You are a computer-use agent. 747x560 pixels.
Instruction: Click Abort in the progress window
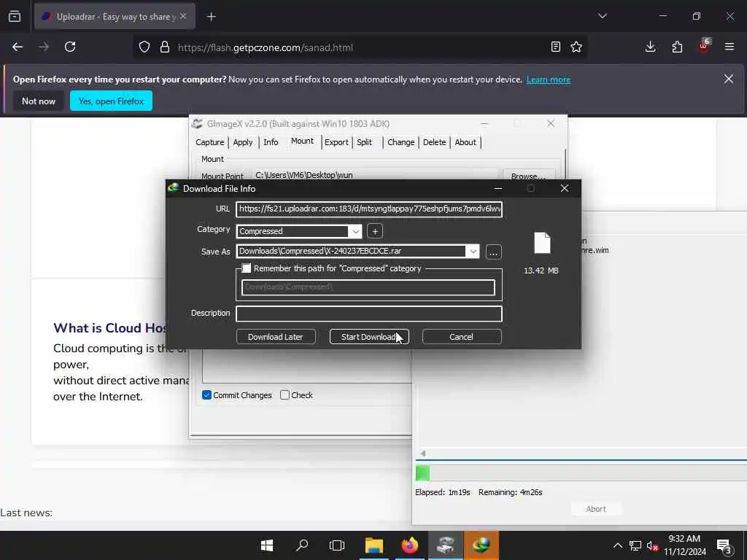(x=595, y=509)
